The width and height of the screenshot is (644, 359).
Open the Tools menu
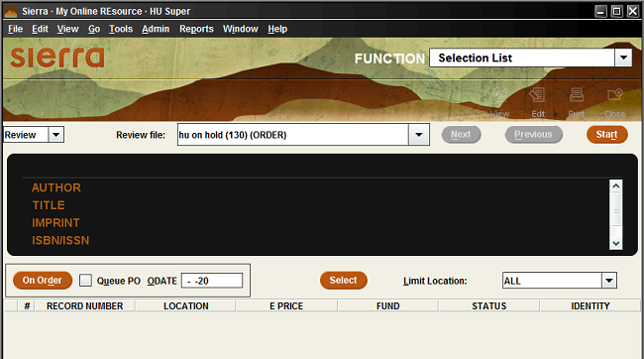(x=121, y=29)
